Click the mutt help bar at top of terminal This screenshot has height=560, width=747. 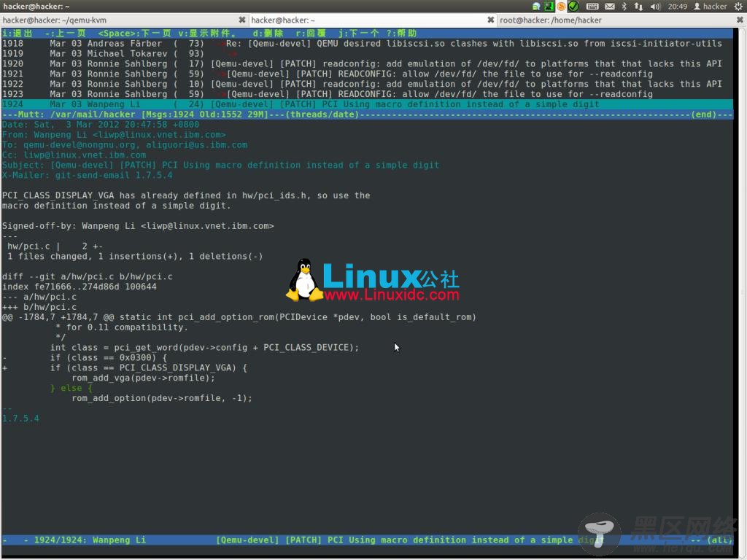click(367, 34)
